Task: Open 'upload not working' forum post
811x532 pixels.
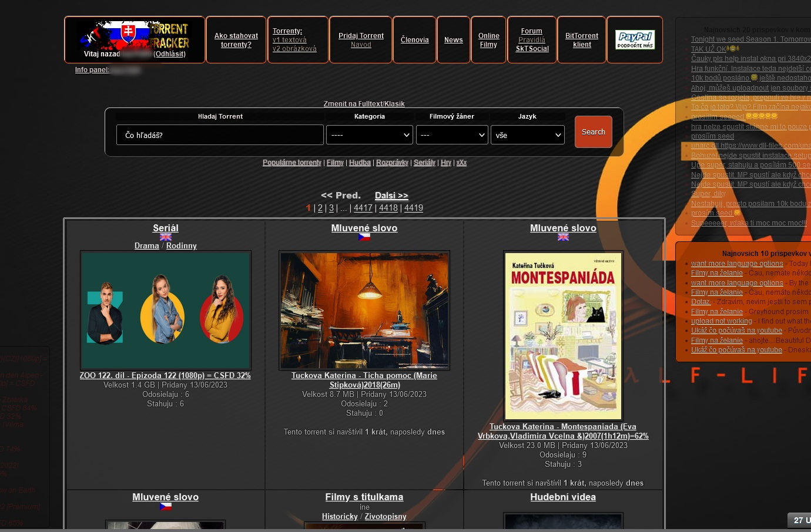Action: 722,321
